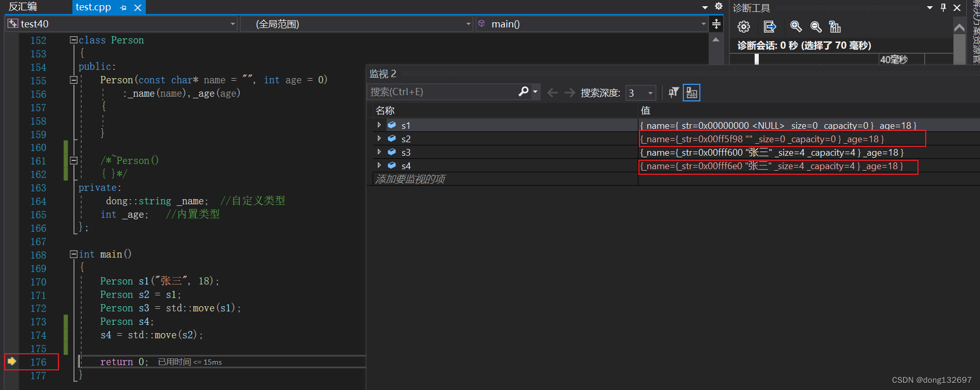
Task: Click the Solution Explorer vertical side tab
Action: (x=976, y=32)
